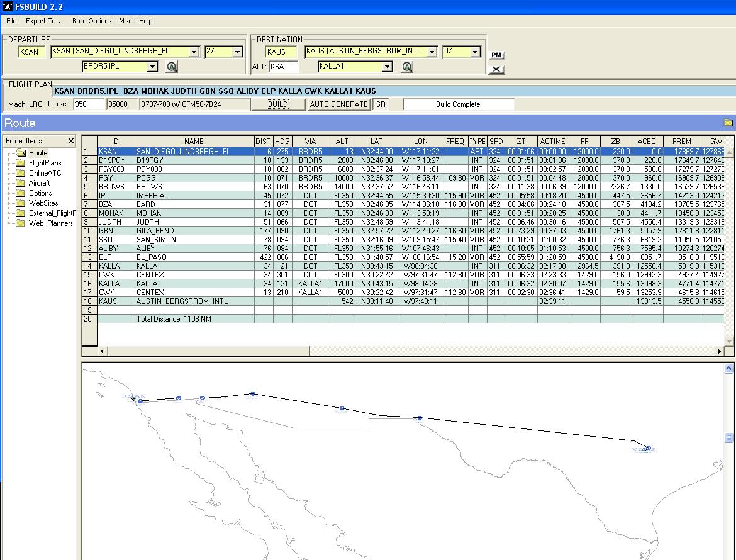Screen dimensions: 736x560
Task: Expand the departure airport name dropdown
Action: click(194, 52)
